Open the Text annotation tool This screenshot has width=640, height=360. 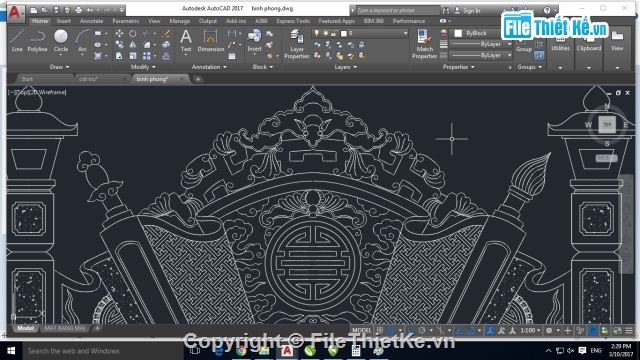click(x=186, y=40)
